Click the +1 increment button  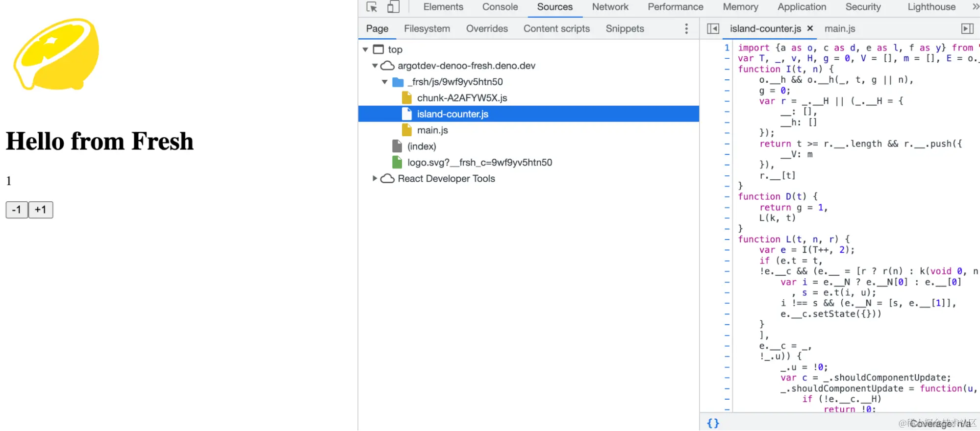click(x=41, y=210)
